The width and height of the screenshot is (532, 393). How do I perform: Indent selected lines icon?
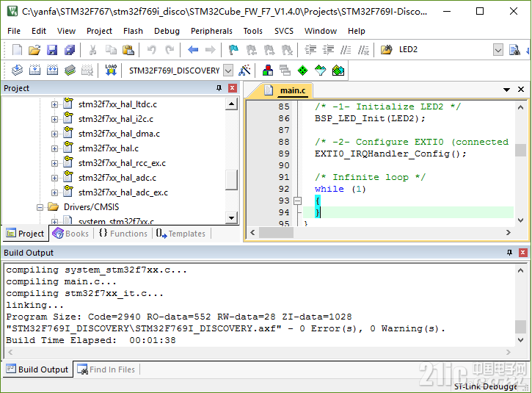310,50
